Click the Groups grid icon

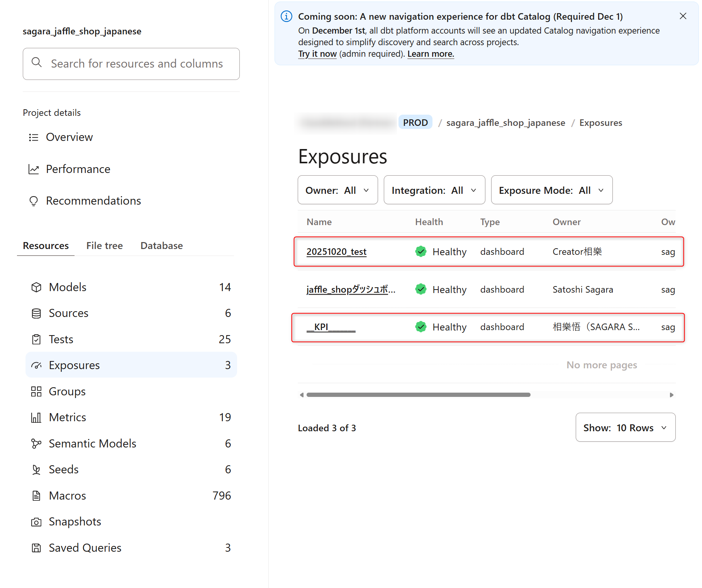pos(36,391)
